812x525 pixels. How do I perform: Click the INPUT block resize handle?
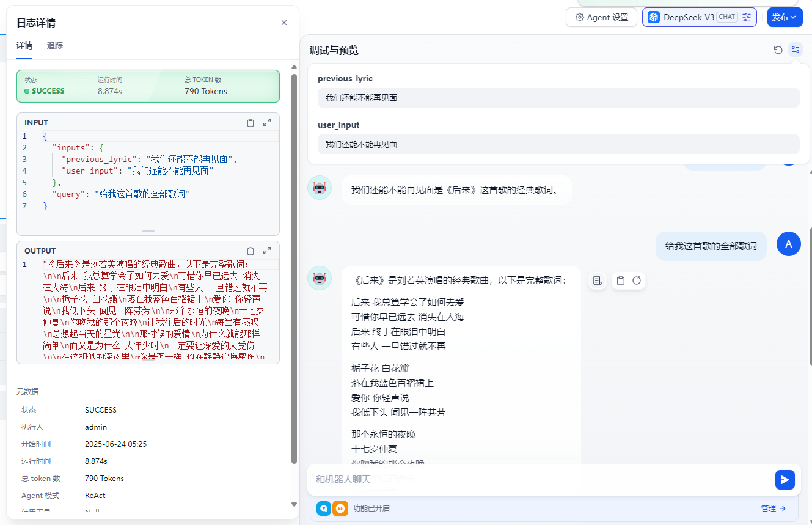tap(148, 232)
